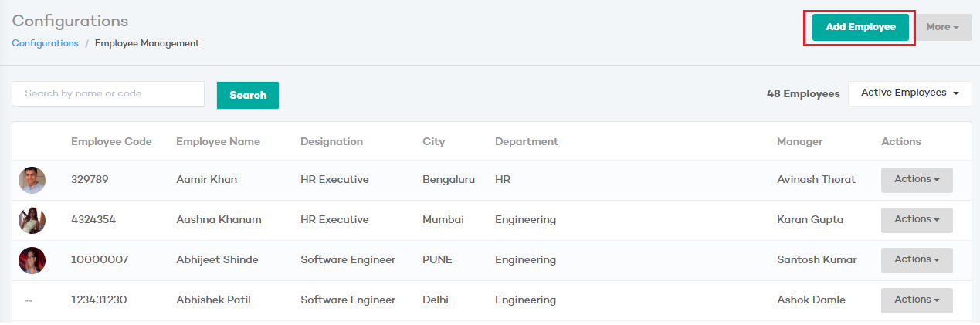Click the Search button

click(248, 95)
